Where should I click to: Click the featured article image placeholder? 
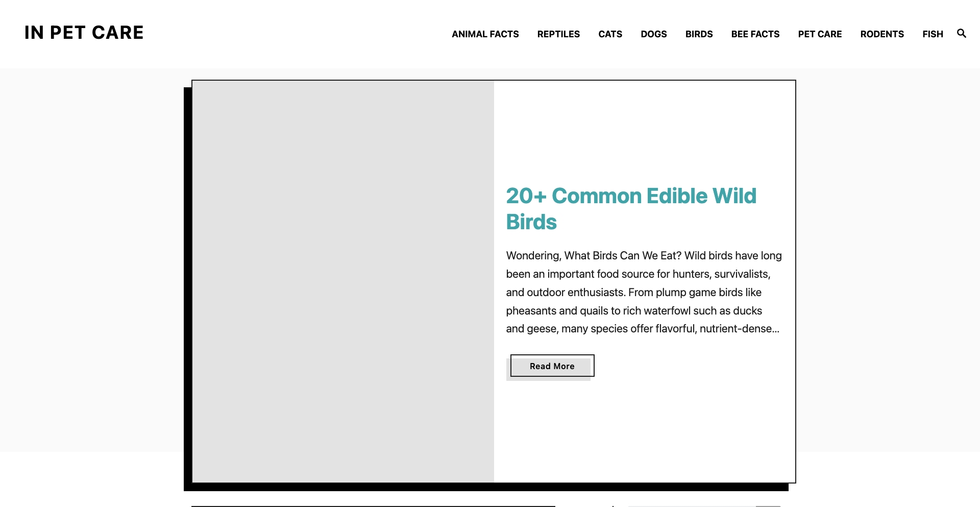(x=342, y=281)
